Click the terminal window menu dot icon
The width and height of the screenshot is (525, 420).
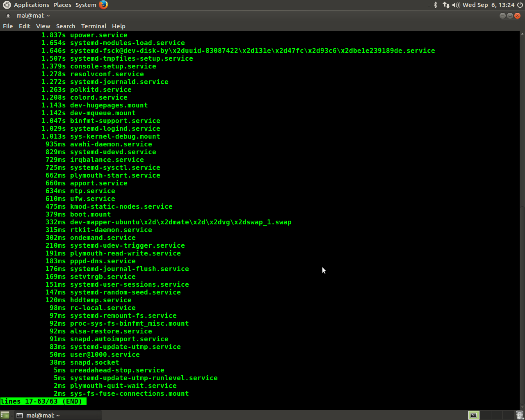8,16
